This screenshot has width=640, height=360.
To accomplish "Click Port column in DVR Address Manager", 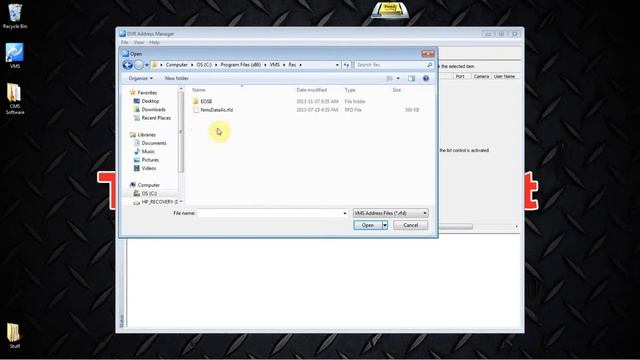I will 460,76.
